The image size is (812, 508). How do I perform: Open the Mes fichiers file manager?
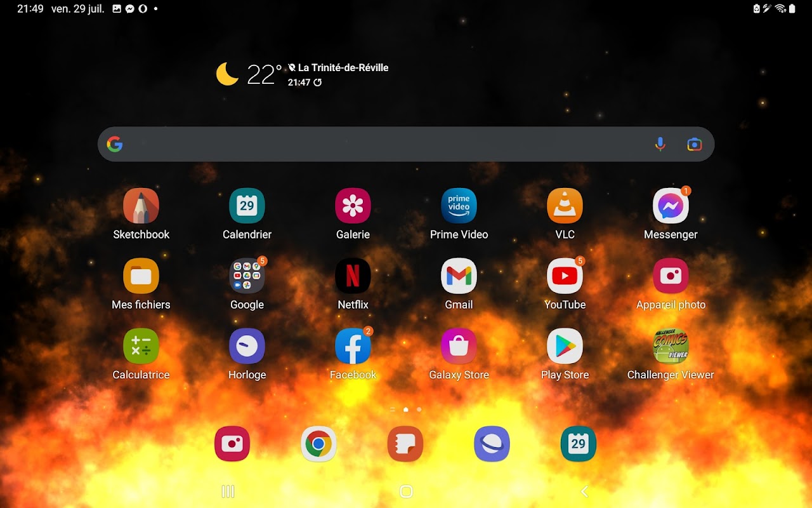141,276
